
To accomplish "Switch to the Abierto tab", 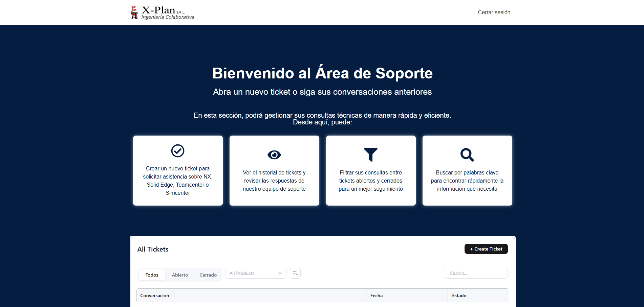I will coord(180,275).
